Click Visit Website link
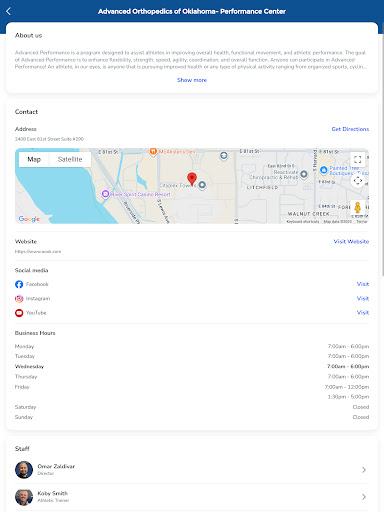Viewport: 384px width, 512px height. tap(351, 241)
